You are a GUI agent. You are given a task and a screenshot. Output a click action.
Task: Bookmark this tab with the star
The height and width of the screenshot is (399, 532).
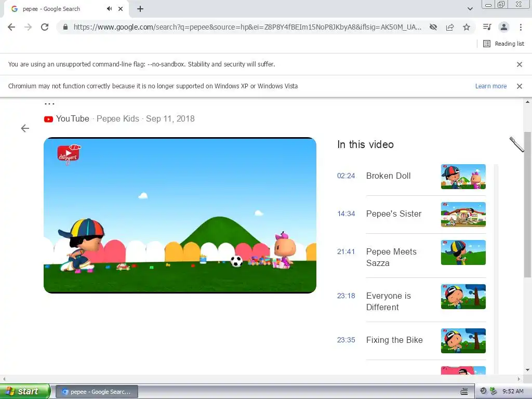[x=467, y=27]
